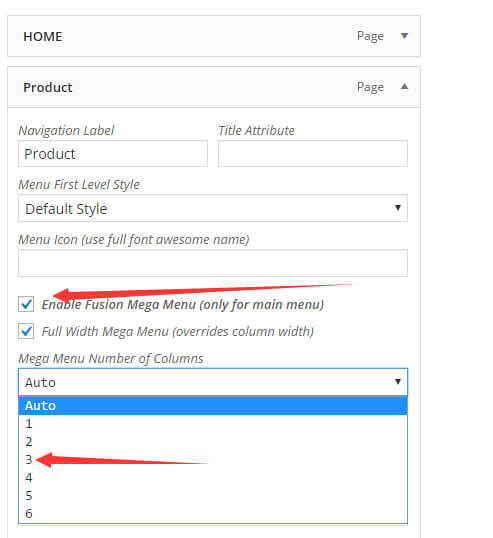Image resolution: width=493 pixels, height=538 pixels.
Task: Choose 1 column option
Action: [x=213, y=424]
